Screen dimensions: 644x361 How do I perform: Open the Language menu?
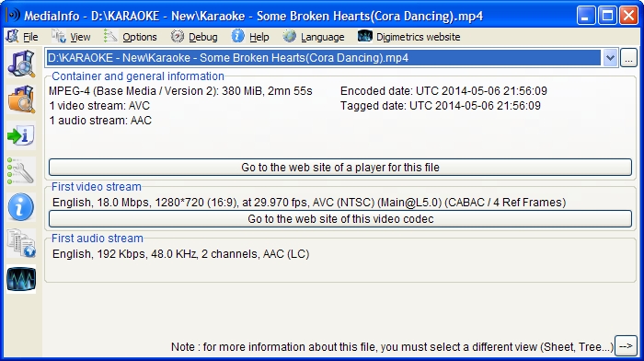pyautogui.click(x=314, y=37)
